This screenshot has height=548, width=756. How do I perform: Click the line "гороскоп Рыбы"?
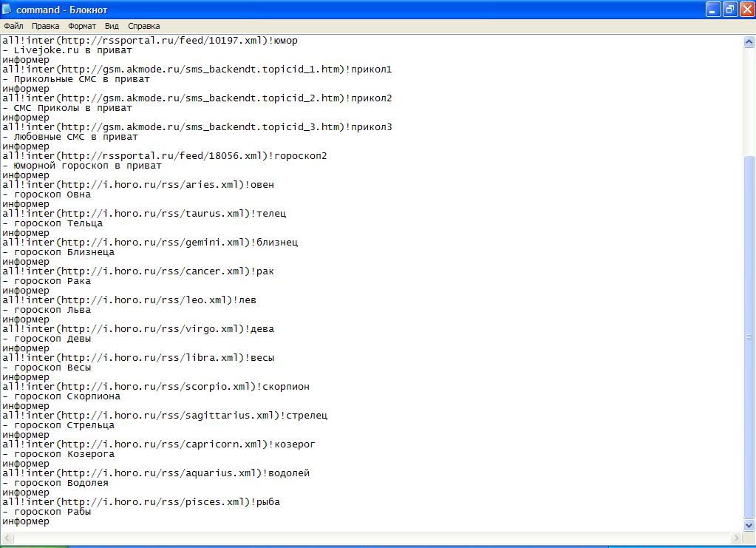tap(52, 512)
